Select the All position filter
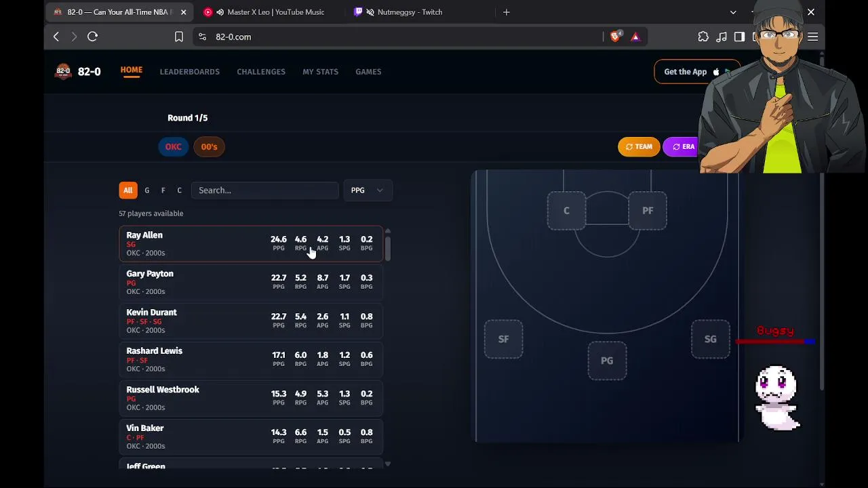Image resolution: width=868 pixels, height=488 pixels. click(128, 190)
